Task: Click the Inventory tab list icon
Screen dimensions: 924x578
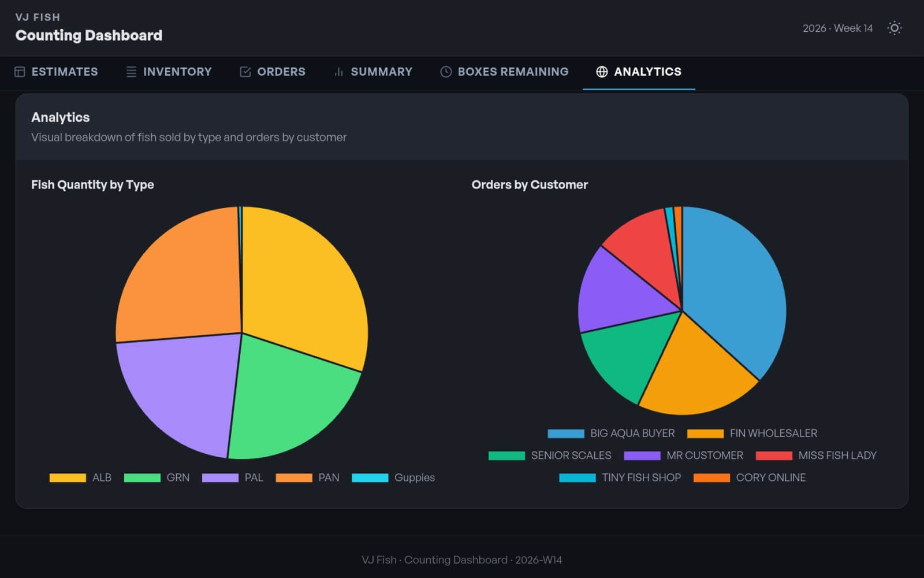Action: tap(131, 72)
